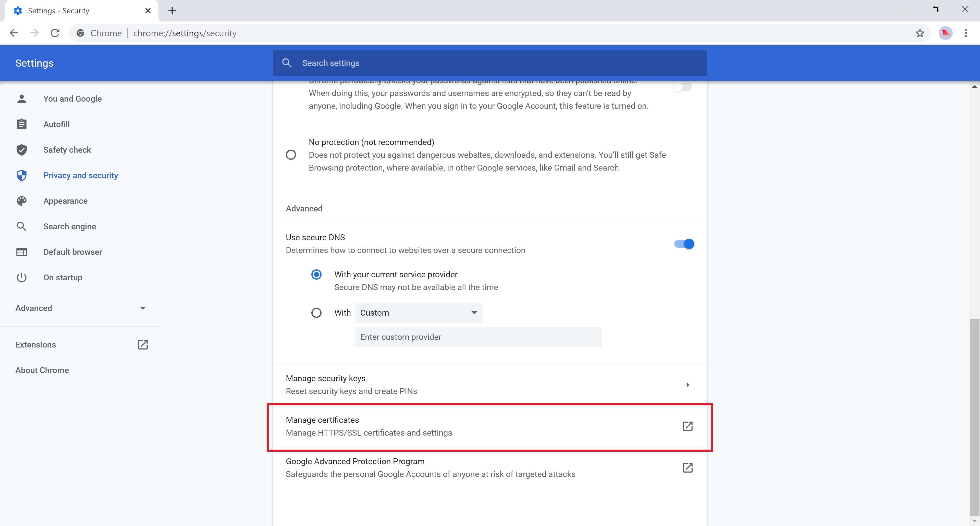This screenshot has height=526, width=980.
Task: Open Autofill settings
Action: 56,124
